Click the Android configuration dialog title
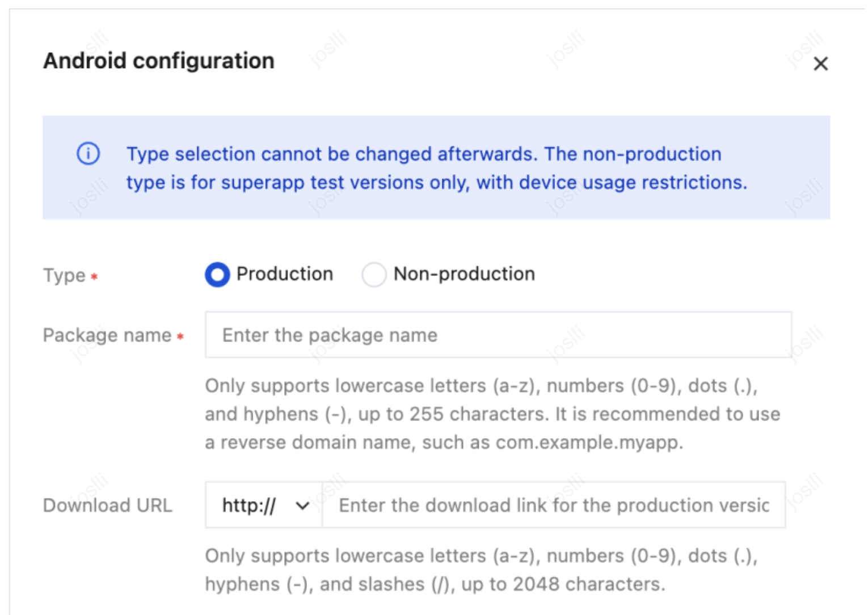Viewport: 868px width, 615px height. coord(159,61)
